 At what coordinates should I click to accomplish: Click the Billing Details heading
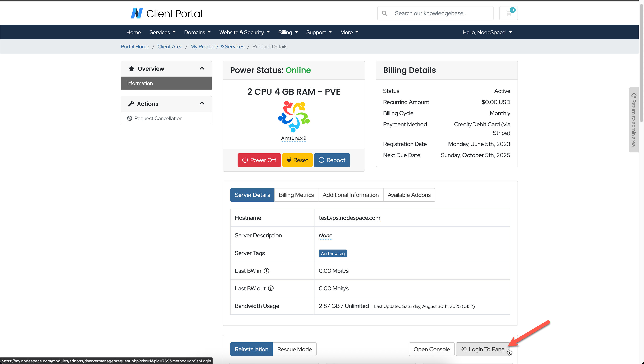(409, 70)
